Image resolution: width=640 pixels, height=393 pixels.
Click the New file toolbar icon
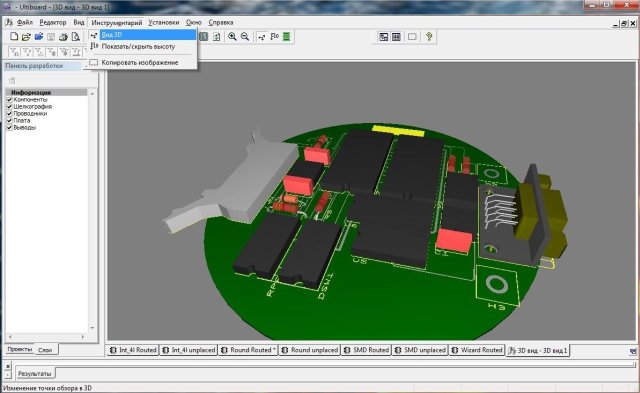click(14, 37)
